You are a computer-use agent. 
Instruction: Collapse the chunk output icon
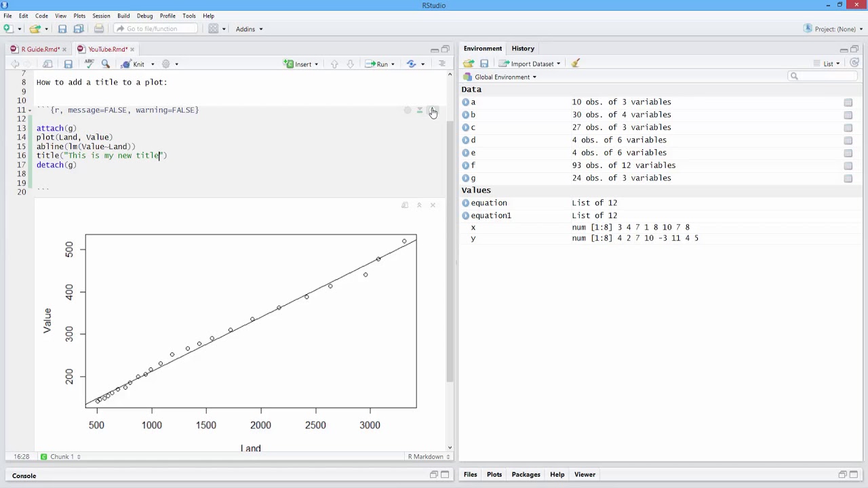tap(419, 205)
